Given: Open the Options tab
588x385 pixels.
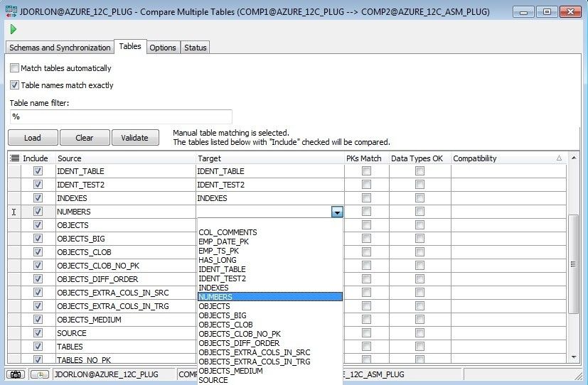Looking at the screenshot, I should coord(163,48).
